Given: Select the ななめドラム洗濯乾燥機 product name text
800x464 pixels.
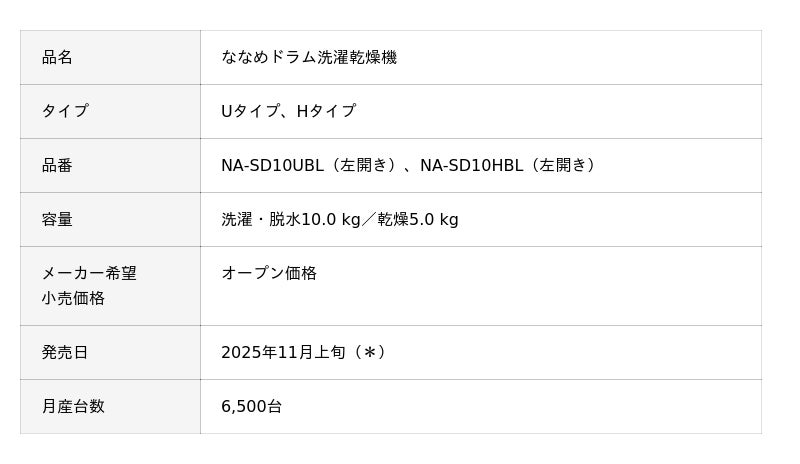Looking at the screenshot, I should tap(308, 58).
